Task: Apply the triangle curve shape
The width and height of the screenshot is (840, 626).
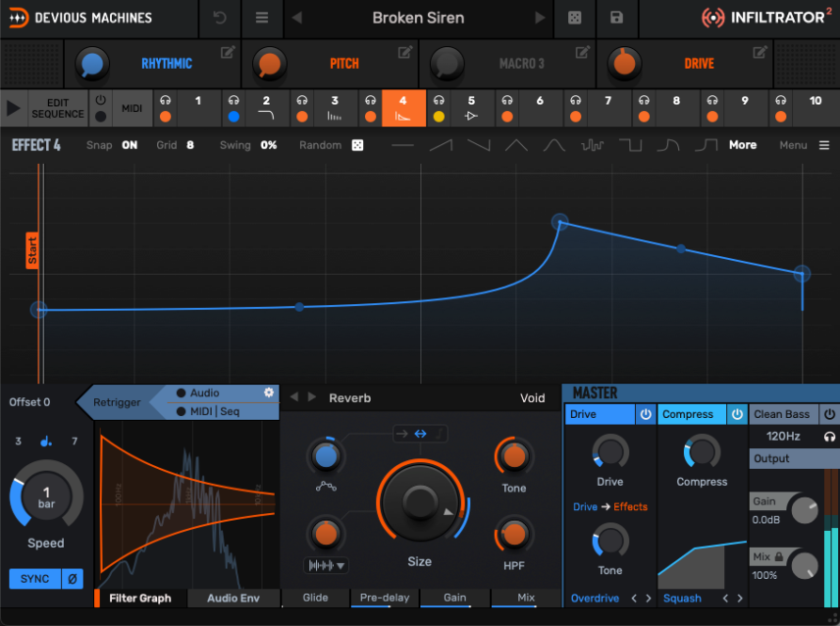Action: coord(516,145)
